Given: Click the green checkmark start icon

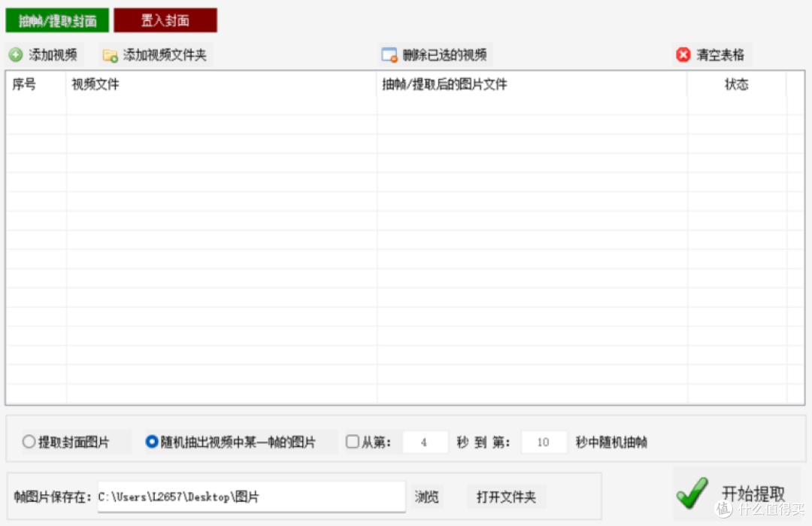Looking at the screenshot, I should click(692, 493).
